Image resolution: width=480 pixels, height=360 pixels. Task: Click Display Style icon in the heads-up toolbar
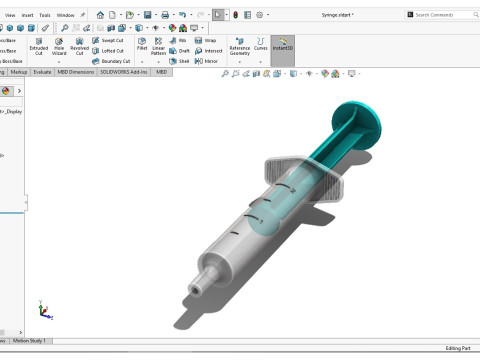click(293, 74)
